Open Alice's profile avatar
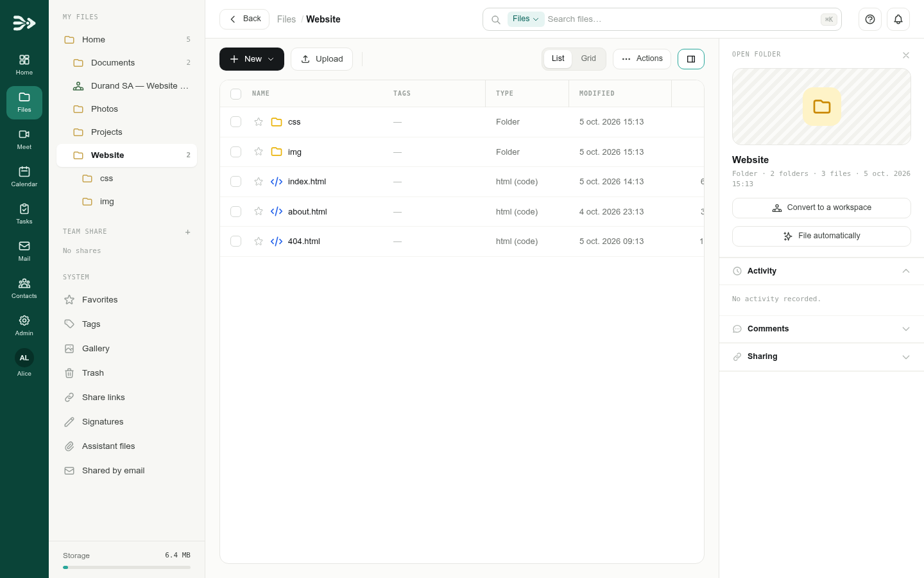The height and width of the screenshot is (578, 924). tap(24, 358)
